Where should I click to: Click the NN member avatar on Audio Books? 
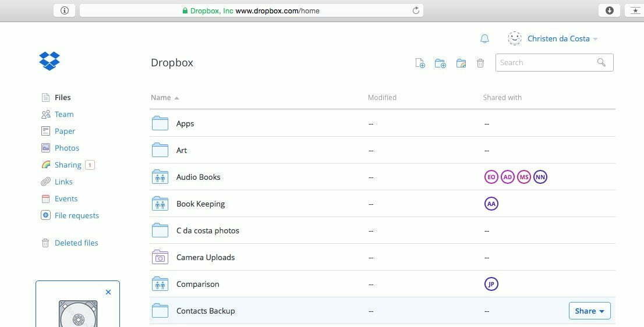(x=540, y=177)
